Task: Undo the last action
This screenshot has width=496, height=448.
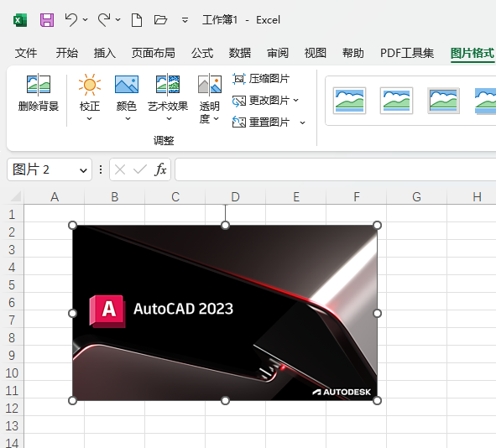Action: tap(70, 20)
